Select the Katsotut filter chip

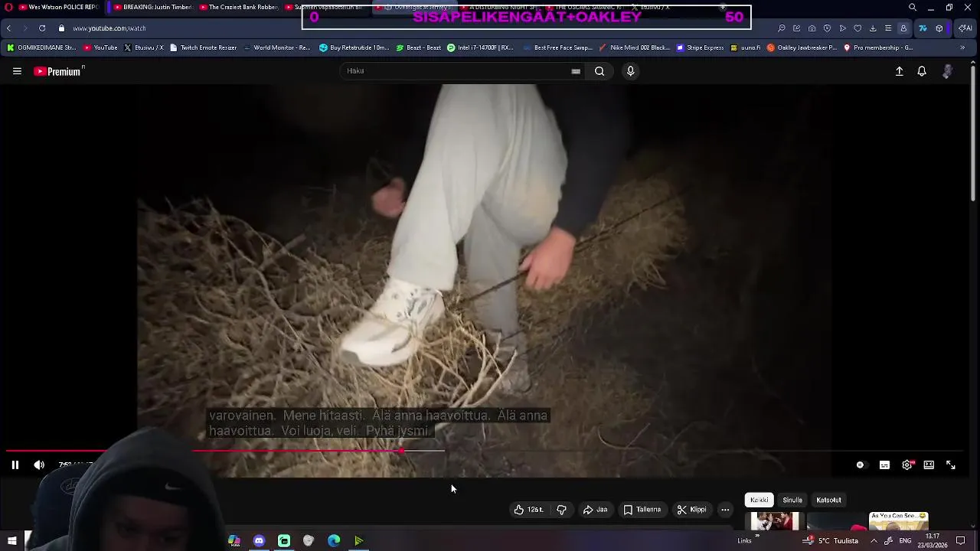click(828, 500)
